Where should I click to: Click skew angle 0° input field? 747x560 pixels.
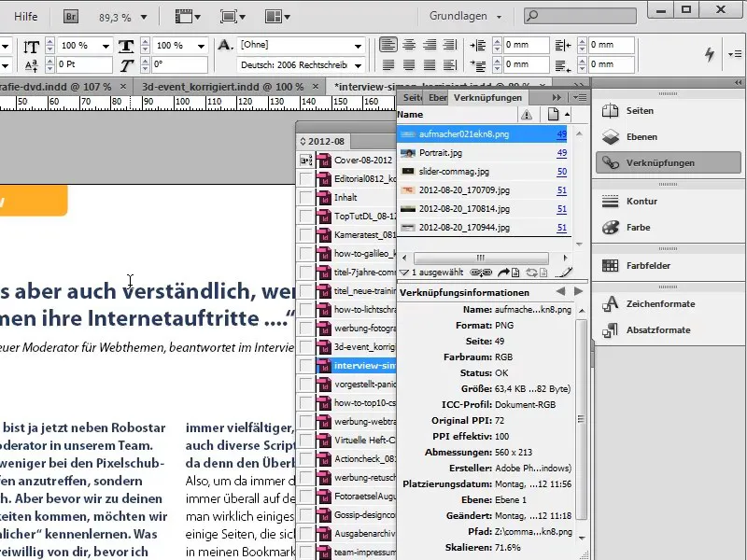click(179, 64)
